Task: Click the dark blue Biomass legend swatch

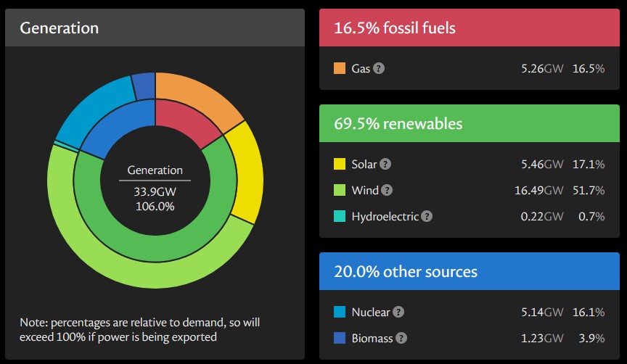Action: tap(340, 338)
